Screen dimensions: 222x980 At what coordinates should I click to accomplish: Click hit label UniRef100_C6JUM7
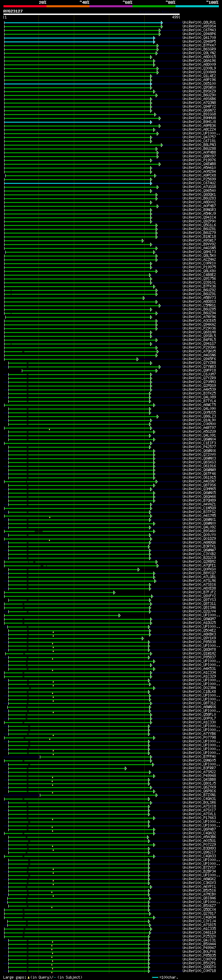pyautogui.click(x=199, y=374)
